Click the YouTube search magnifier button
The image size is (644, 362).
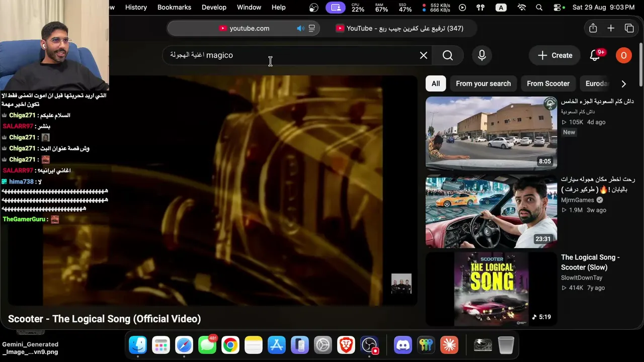[448, 55]
